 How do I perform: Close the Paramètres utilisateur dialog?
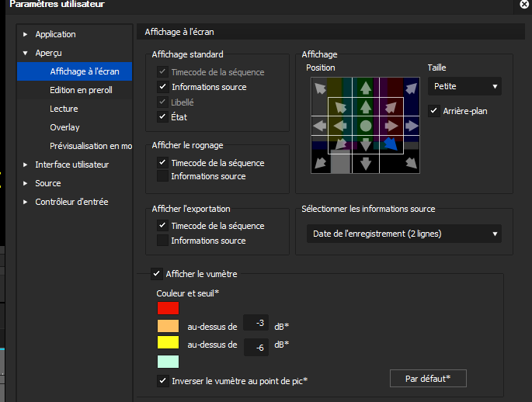(x=525, y=5)
